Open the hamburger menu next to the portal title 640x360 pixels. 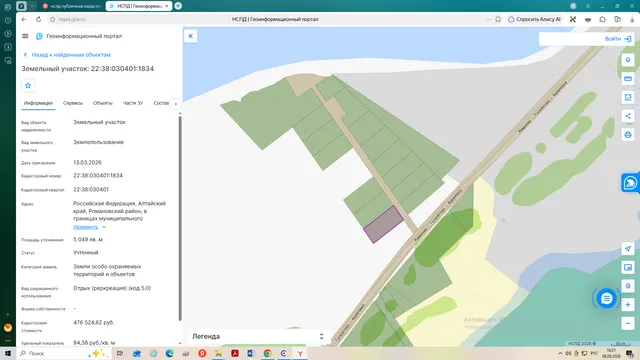tap(25, 36)
